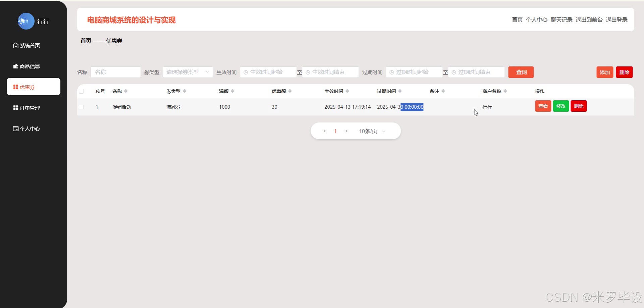The height and width of the screenshot is (308, 644).
Task: Click the 添加 button
Action: coord(605,72)
